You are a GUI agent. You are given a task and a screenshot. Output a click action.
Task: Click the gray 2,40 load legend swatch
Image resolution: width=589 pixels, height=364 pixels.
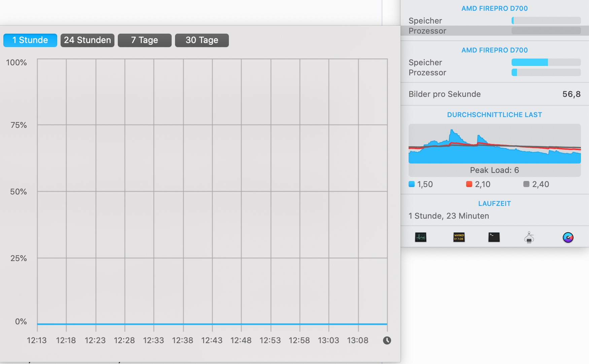click(526, 184)
